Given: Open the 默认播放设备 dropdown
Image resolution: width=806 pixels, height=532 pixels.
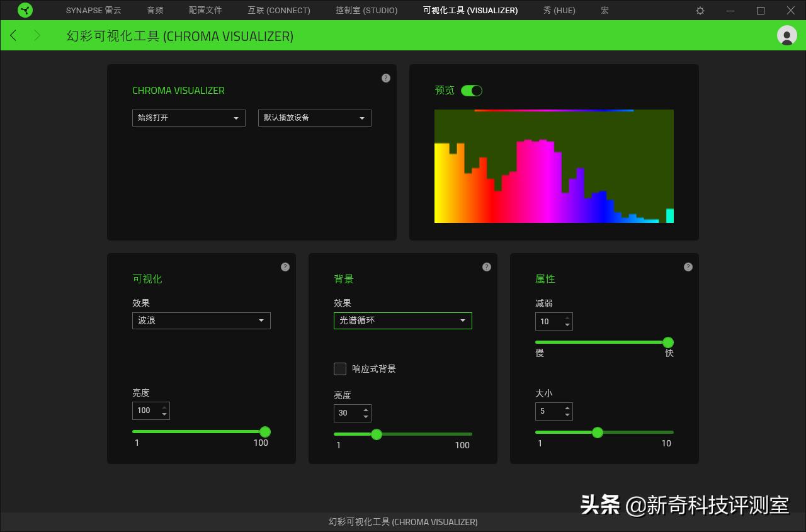Looking at the screenshot, I should pos(314,118).
